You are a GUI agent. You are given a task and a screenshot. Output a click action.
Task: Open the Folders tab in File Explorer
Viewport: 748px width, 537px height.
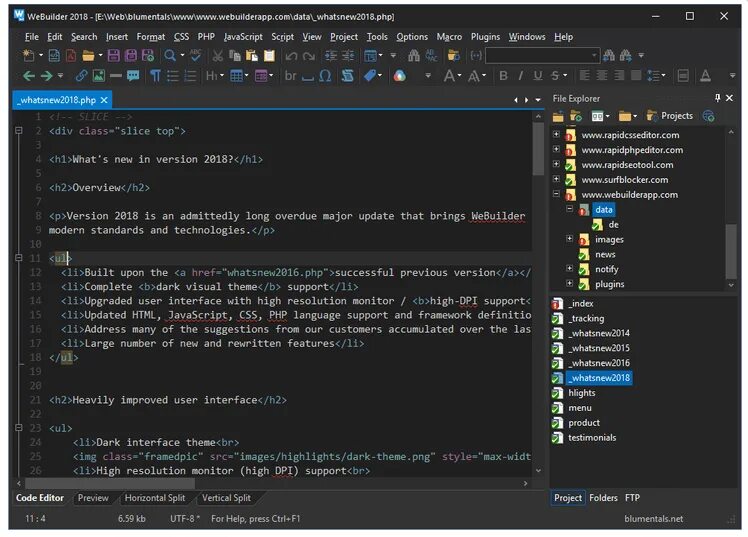coord(603,498)
